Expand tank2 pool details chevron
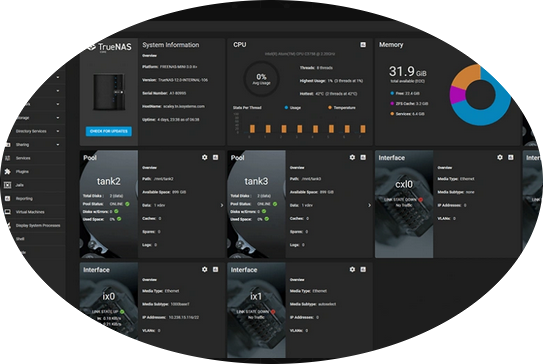Screen dimensions: 543x364 click(x=222, y=205)
